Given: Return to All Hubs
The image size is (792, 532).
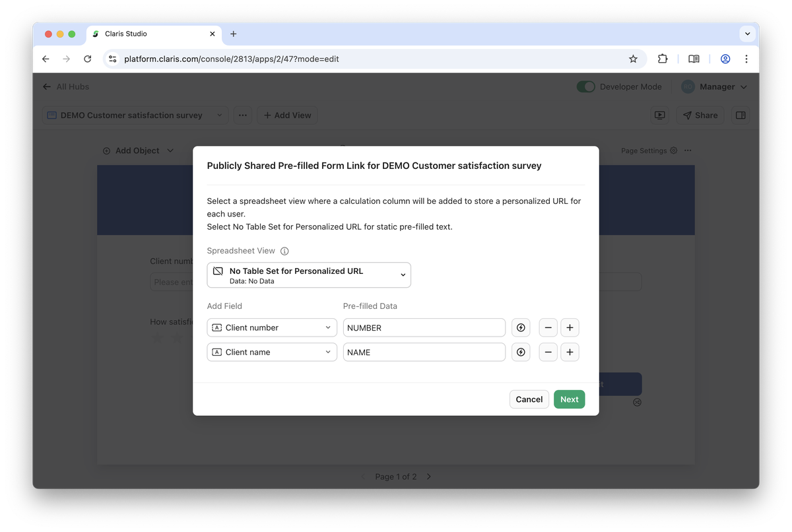Looking at the screenshot, I should coord(65,86).
